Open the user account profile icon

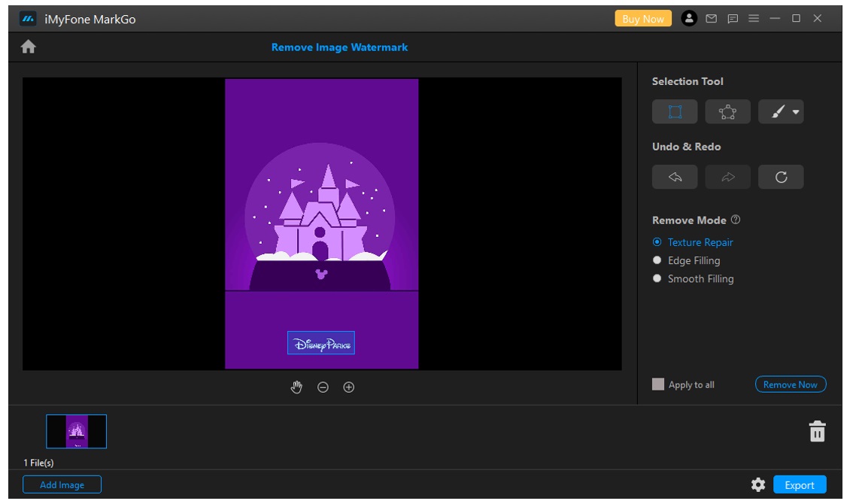[689, 18]
